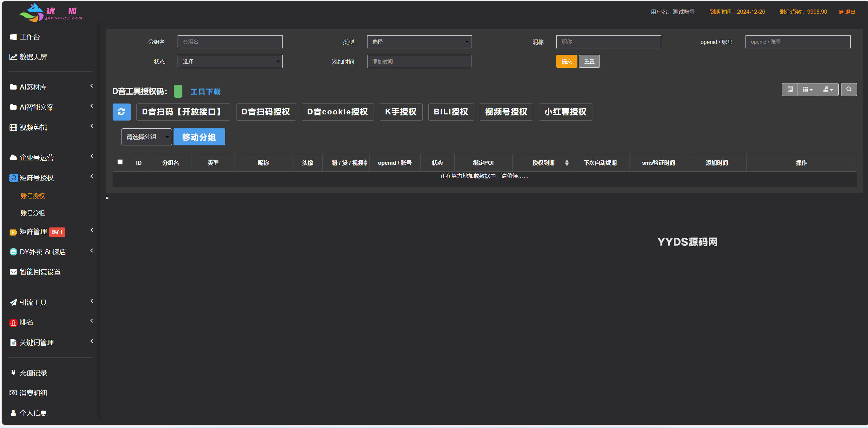Click the list view toggle icon
This screenshot has height=428, width=868.
point(790,90)
